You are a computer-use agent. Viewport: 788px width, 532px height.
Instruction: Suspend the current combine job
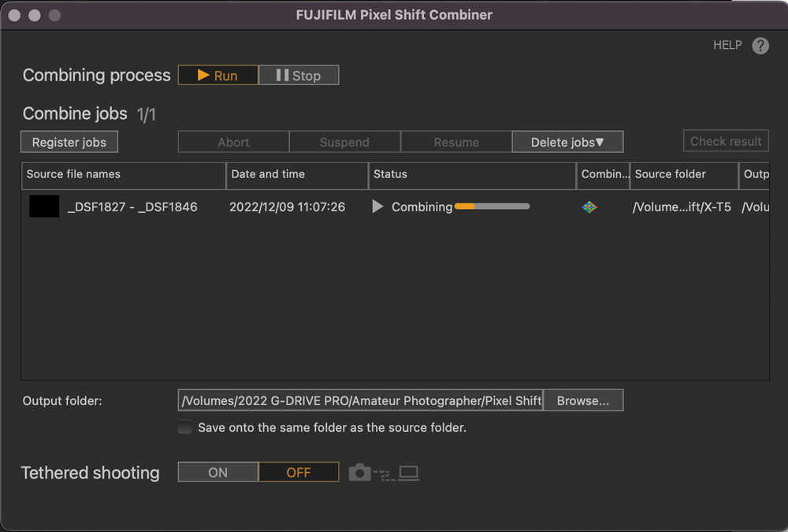pyautogui.click(x=345, y=142)
